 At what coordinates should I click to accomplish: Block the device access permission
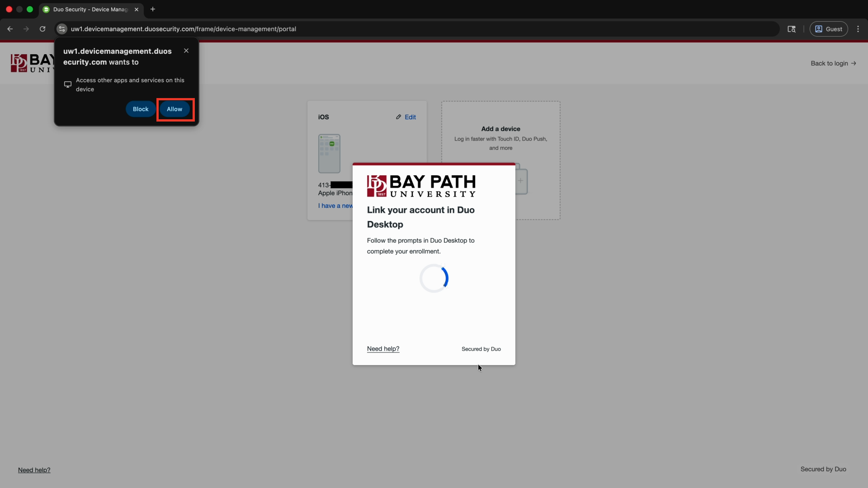click(x=141, y=109)
